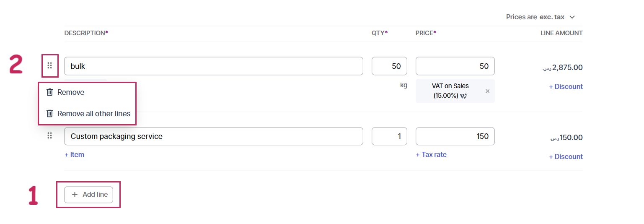Screen dimensions: 644x224
Task: Add a discount to Custom packaging service line
Action: pos(566,156)
